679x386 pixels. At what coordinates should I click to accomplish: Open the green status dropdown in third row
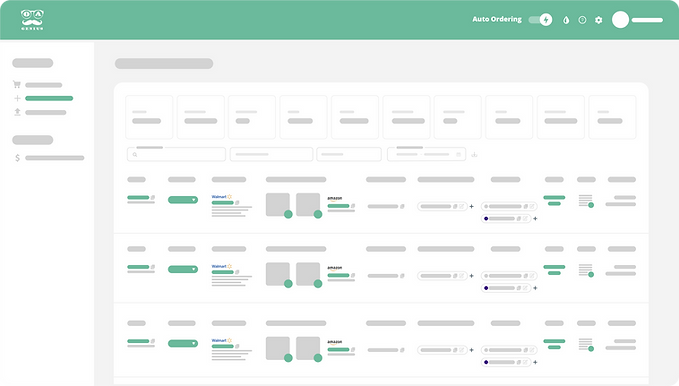point(183,343)
